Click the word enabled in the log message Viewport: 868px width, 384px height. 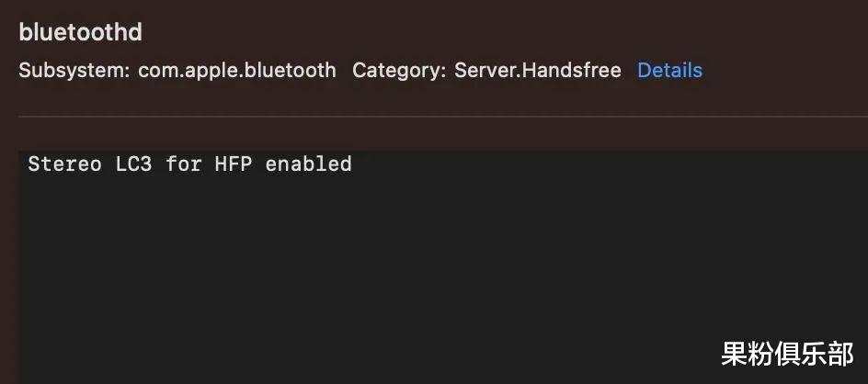pyautogui.click(x=308, y=164)
